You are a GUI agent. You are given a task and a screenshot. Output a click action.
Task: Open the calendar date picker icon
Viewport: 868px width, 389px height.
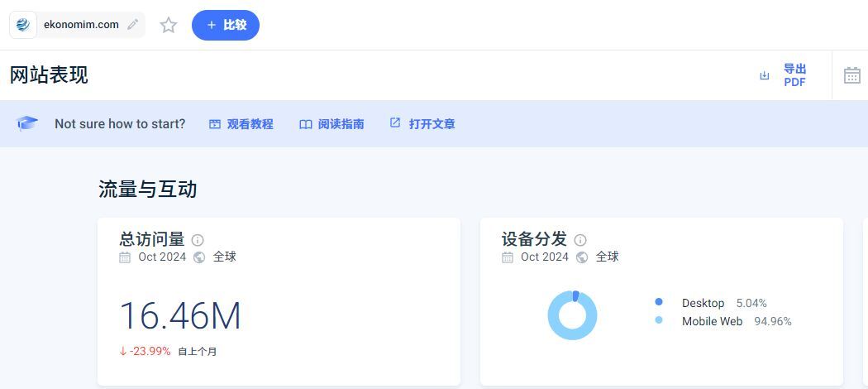click(x=852, y=75)
